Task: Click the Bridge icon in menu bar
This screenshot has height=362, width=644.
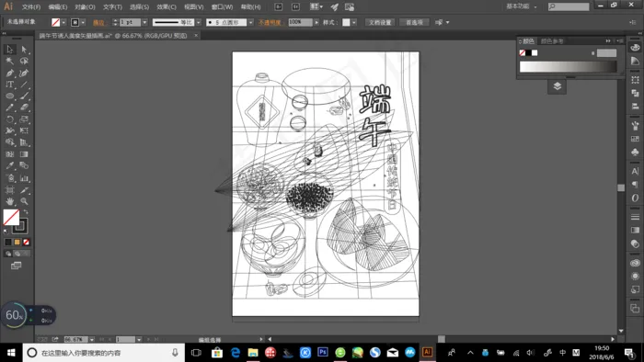Action: point(278,7)
